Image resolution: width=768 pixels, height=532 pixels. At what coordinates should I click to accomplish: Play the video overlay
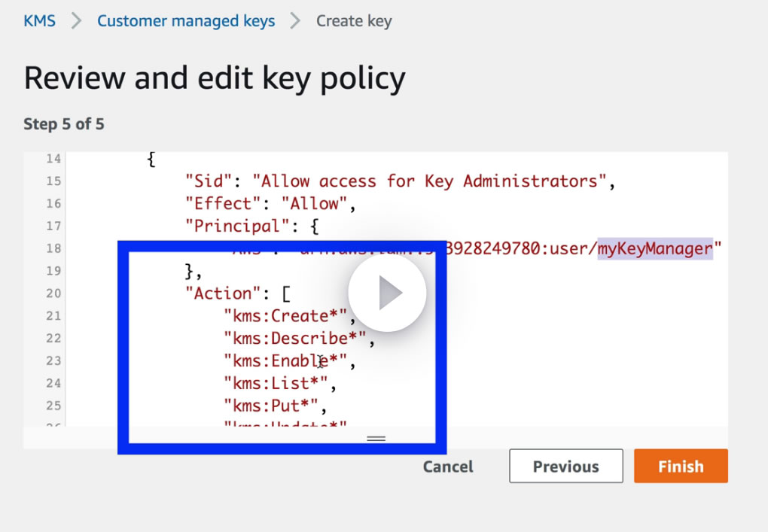click(387, 293)
